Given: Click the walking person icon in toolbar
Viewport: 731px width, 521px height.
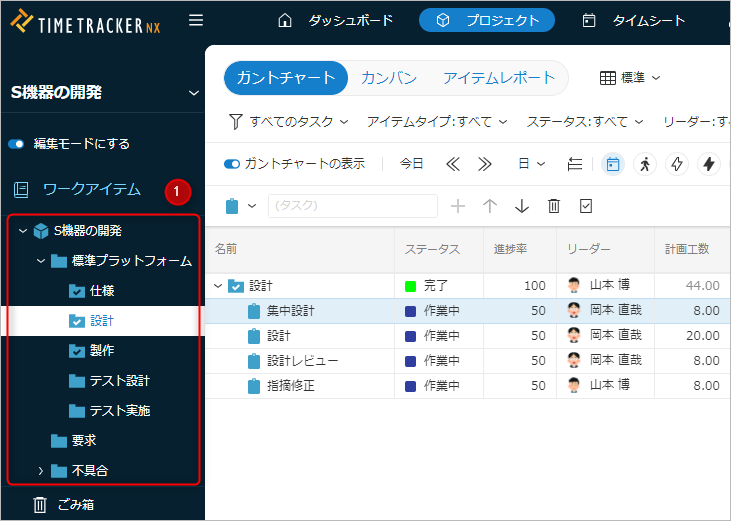Looking at the screenshot, I should [645, 164].
